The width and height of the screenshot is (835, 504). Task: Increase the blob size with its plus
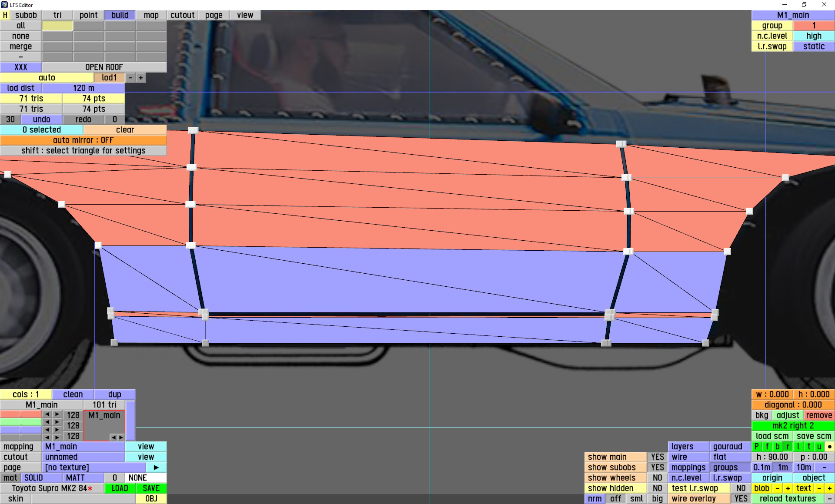(x=788, y=488)
